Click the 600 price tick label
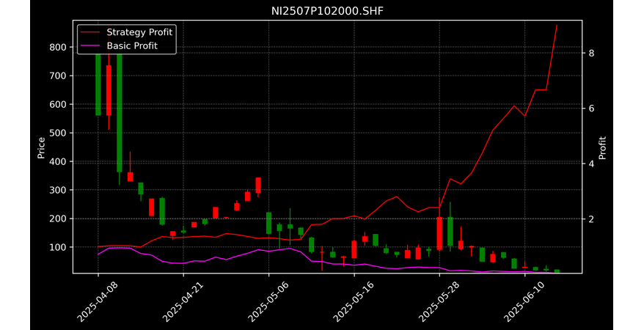This screenshot has height=330, width=644. click(x=59, y=105)
